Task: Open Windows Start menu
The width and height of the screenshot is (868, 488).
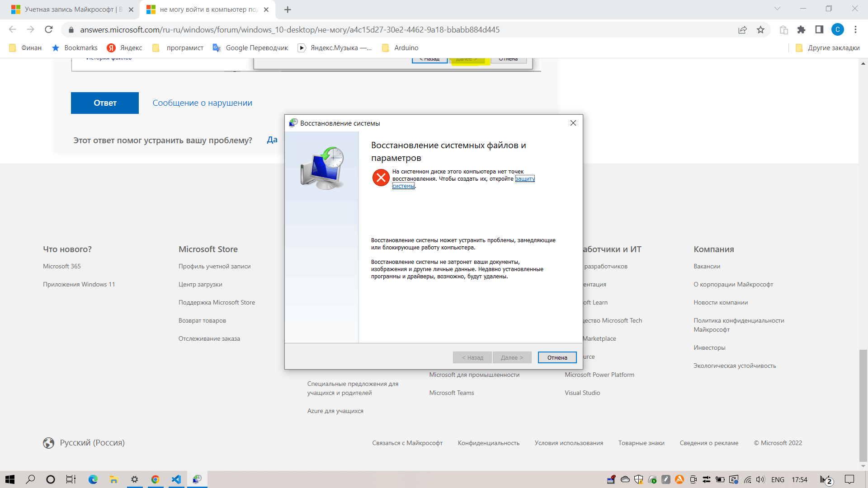Action: [10, 479]
